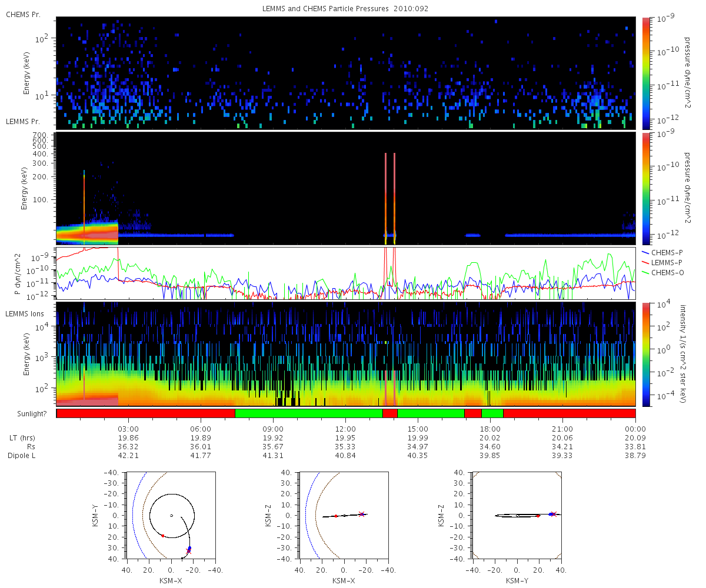
Task: Click the first red segment of Sunlight bar
Action: tap(146, 413)
